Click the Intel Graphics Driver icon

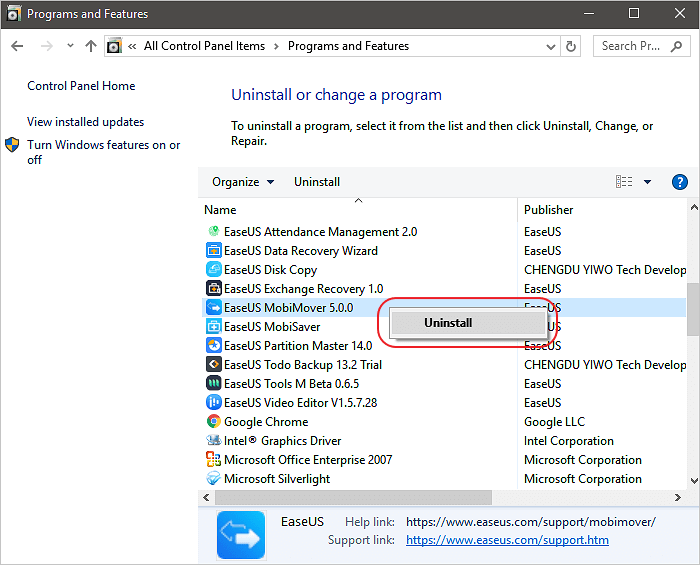213,441
